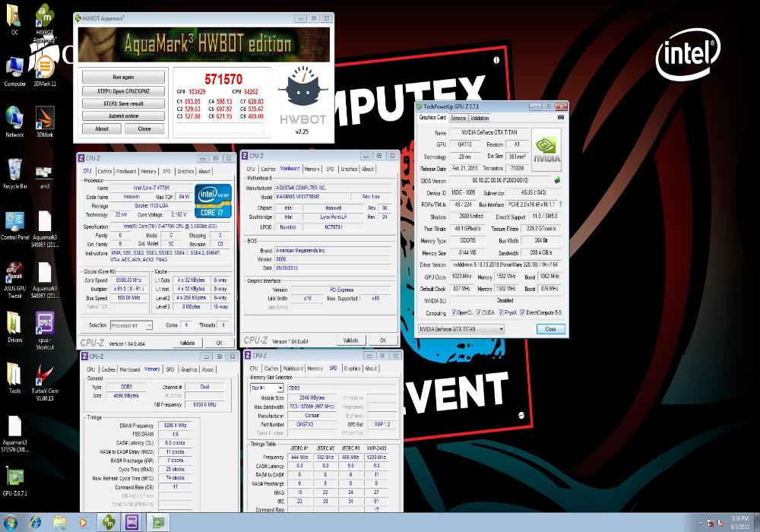Viewport: 760px width, 532px height.
Task: Click the GPU-Z screenshot camera icon
Action: [x=561, y=117]
